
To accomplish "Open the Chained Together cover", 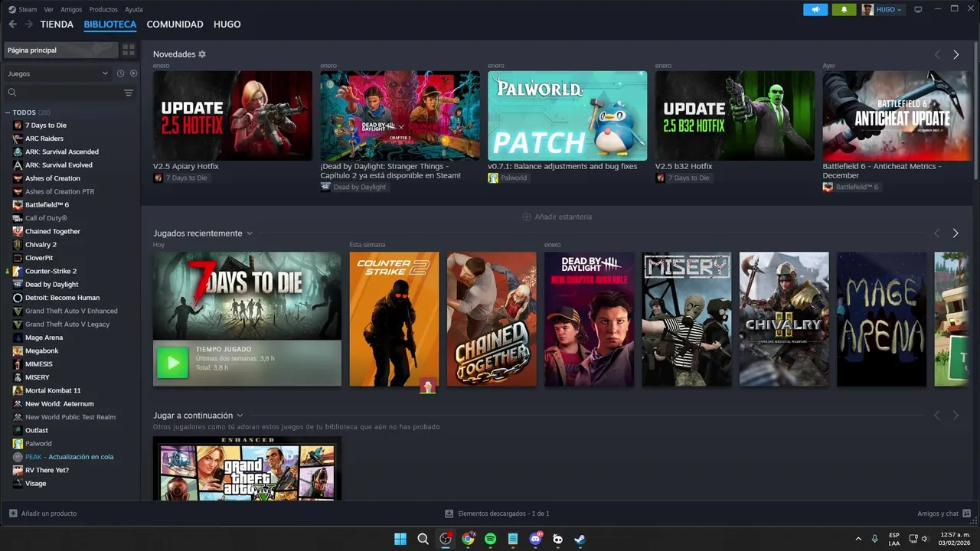I will pyautogui.click(x=492, y=319).
